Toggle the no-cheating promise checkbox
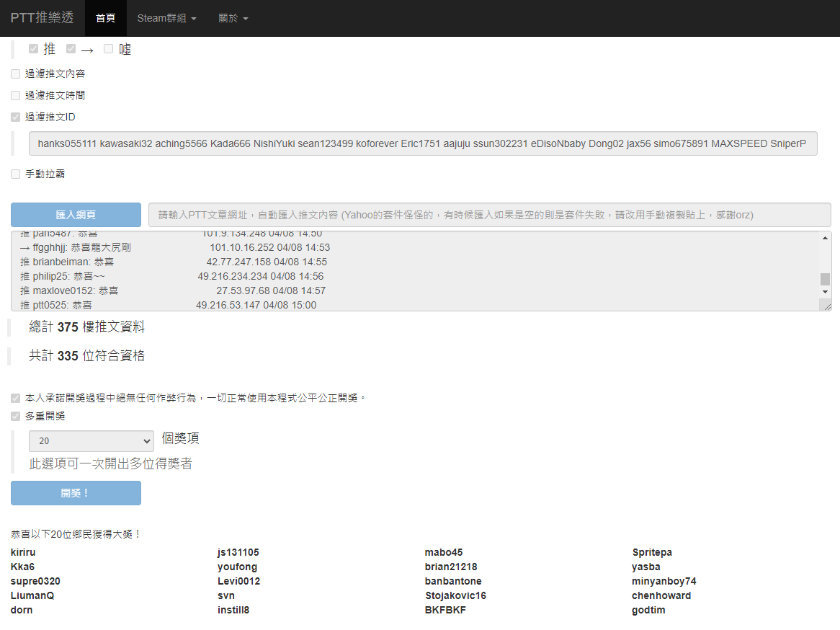 [16, 399]
